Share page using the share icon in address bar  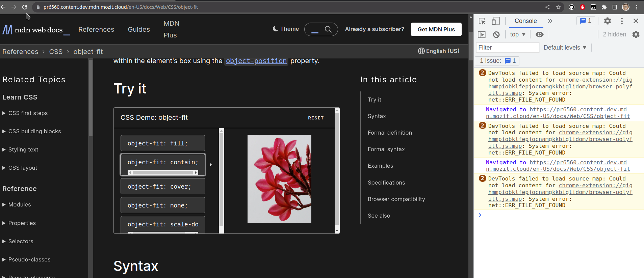click(x=547, y=7)
